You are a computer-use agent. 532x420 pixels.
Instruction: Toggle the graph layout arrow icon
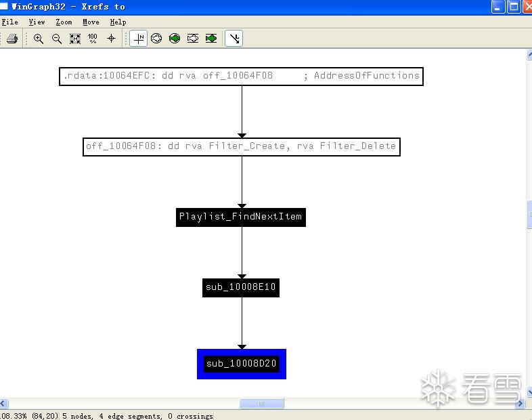click(x=234, y=39)
